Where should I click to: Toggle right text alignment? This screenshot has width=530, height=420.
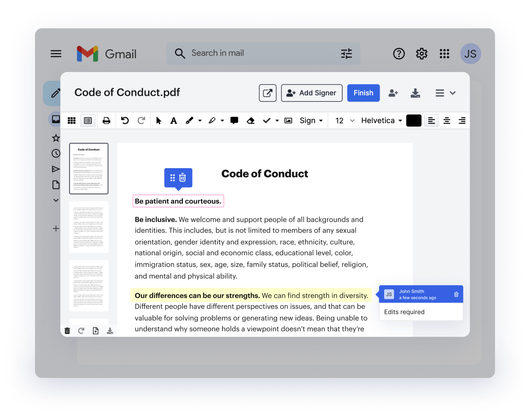[x=462, y=120]
